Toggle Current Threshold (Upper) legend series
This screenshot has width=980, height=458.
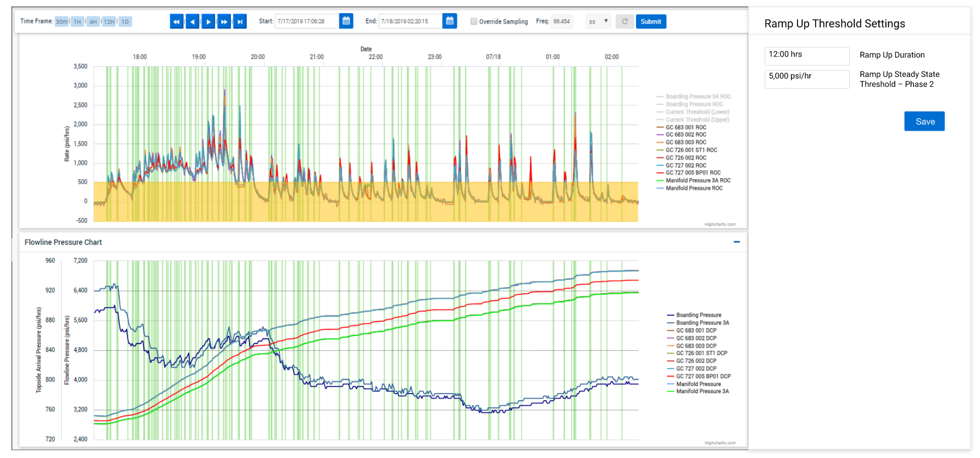[x=693, y=120]
